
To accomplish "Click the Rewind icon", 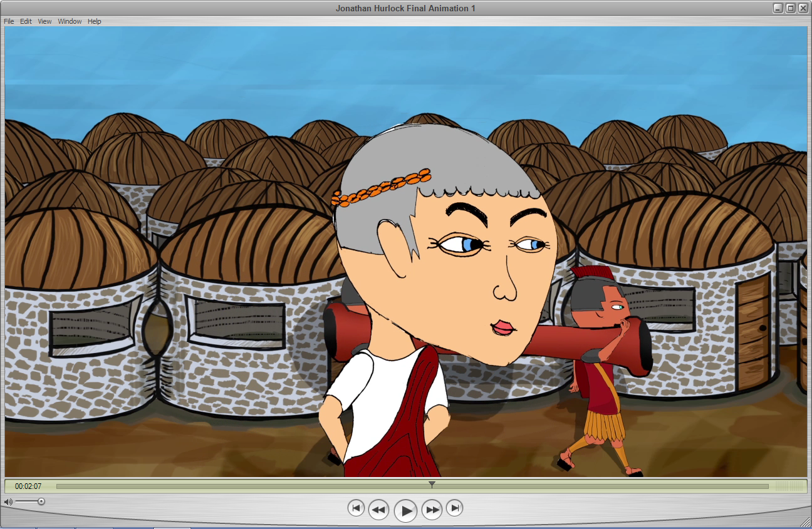I will click(378, 510).
